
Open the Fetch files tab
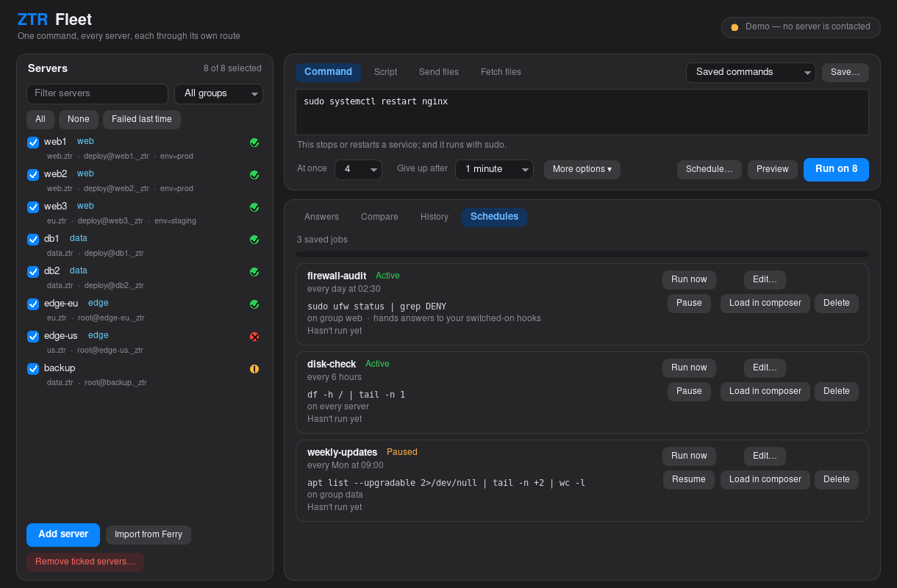coord(501,72)
